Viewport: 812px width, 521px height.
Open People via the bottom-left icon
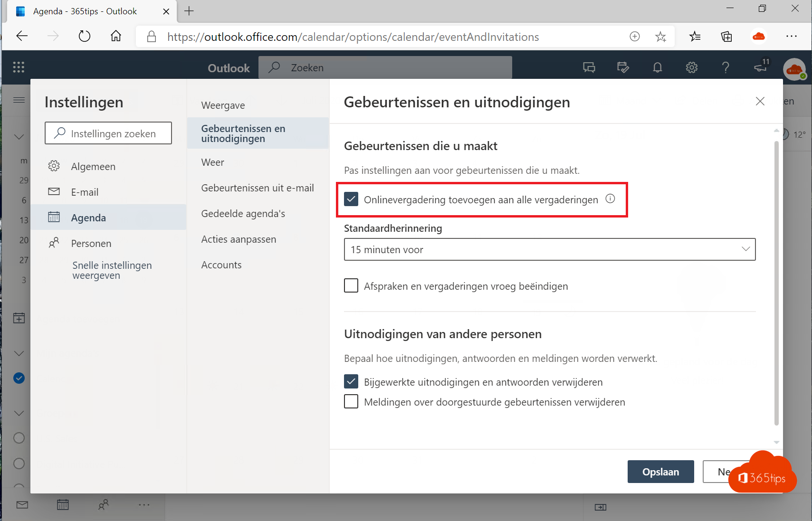point(104,505)
